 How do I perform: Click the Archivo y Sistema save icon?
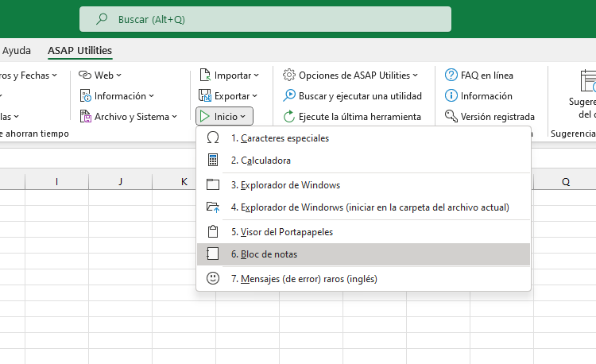tap(86, 117)
